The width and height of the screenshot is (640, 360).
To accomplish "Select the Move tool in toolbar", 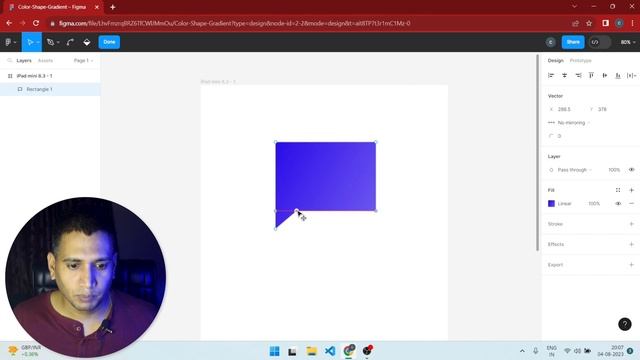I will pos(30,42).
